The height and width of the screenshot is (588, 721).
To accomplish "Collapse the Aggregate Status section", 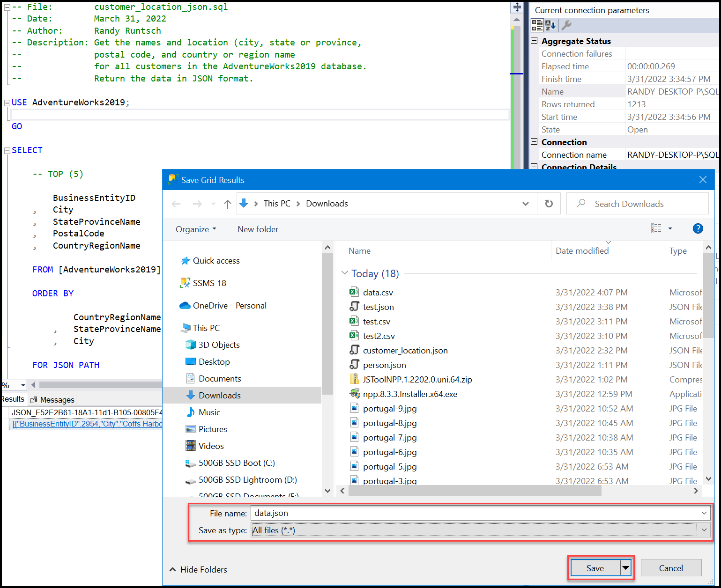I will (x=534, y=41).
